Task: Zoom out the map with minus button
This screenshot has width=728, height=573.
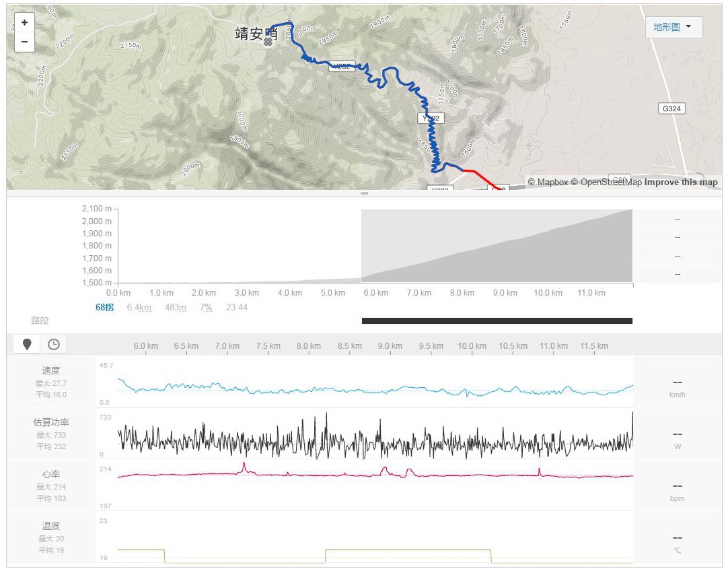Action: 24,42
